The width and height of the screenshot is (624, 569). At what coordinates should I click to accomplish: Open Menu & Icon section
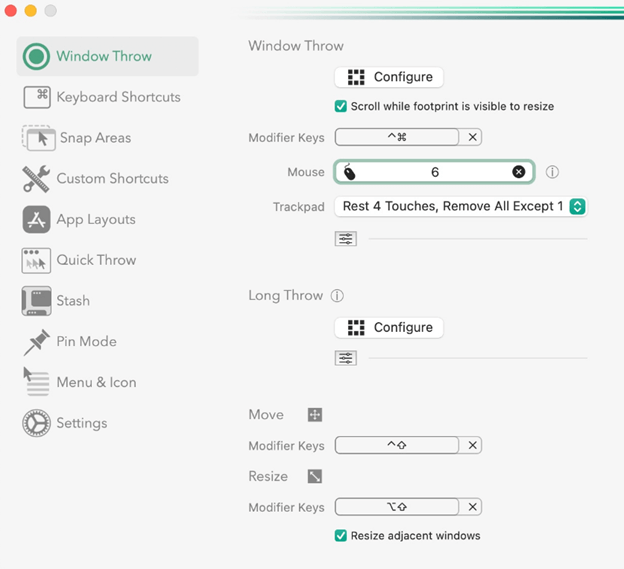click(x=96, y=382)
